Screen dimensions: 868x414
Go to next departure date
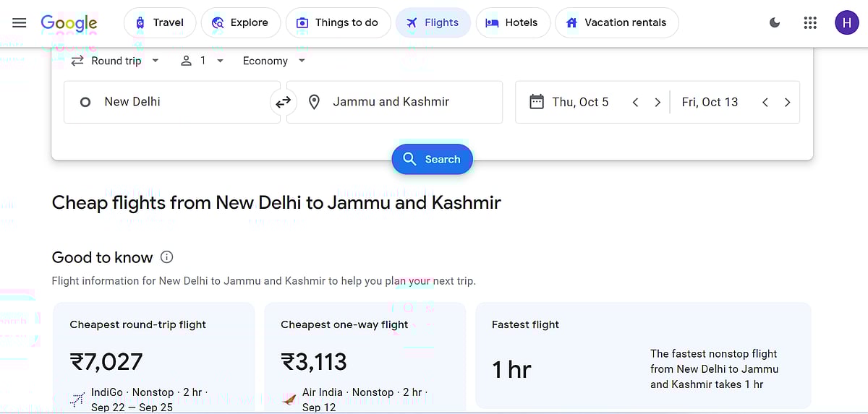click(658, 102)
